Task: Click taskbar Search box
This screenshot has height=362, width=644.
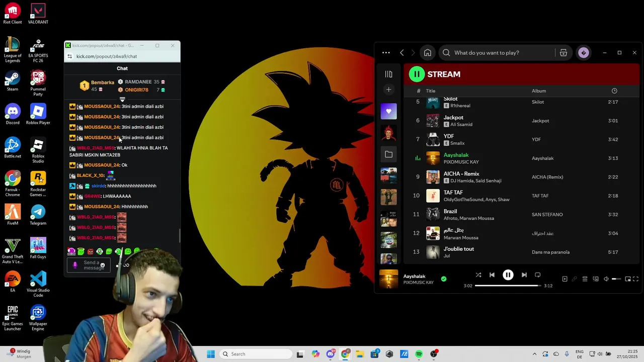Action: (255, 354)
